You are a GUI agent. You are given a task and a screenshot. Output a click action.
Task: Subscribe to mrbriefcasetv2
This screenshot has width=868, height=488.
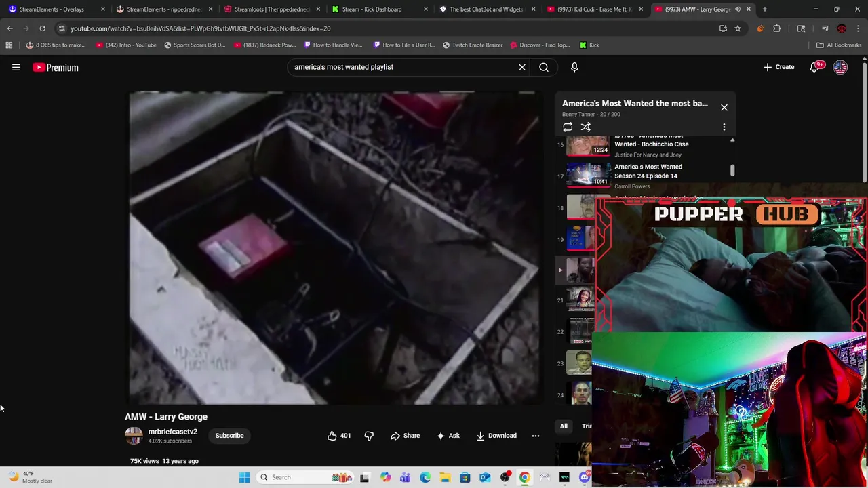[x=229, y=436]
